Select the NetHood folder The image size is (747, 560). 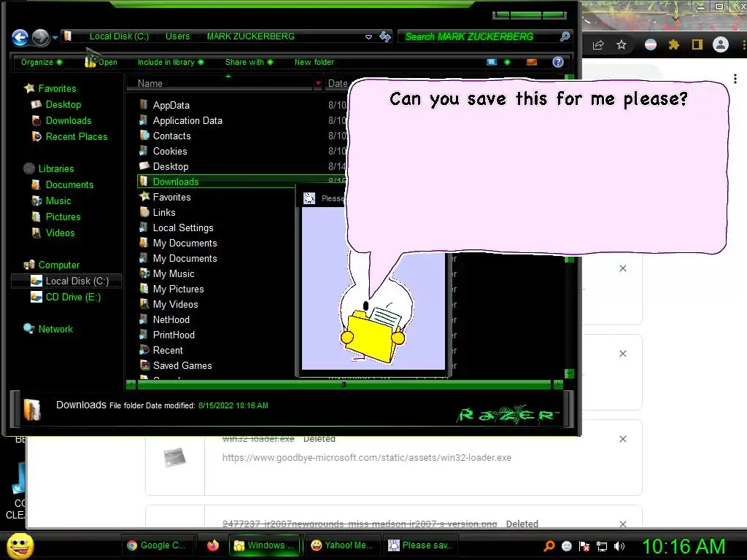171,319
